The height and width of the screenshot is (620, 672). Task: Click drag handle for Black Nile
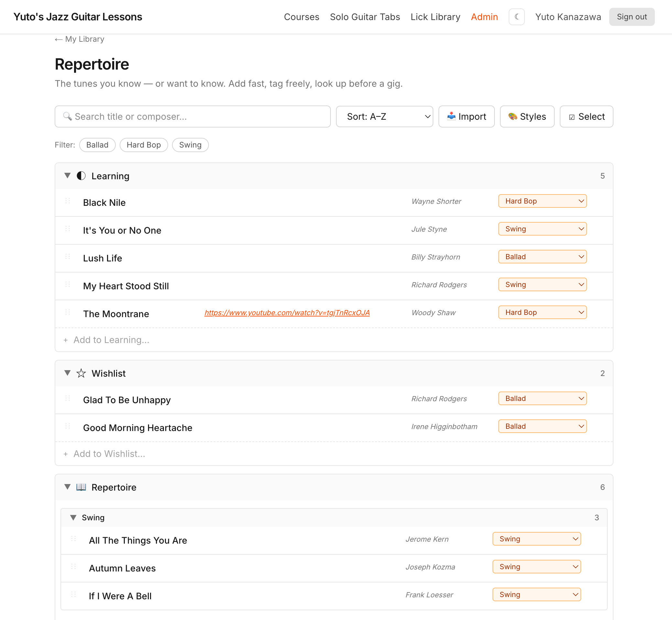tap(68, 201)
